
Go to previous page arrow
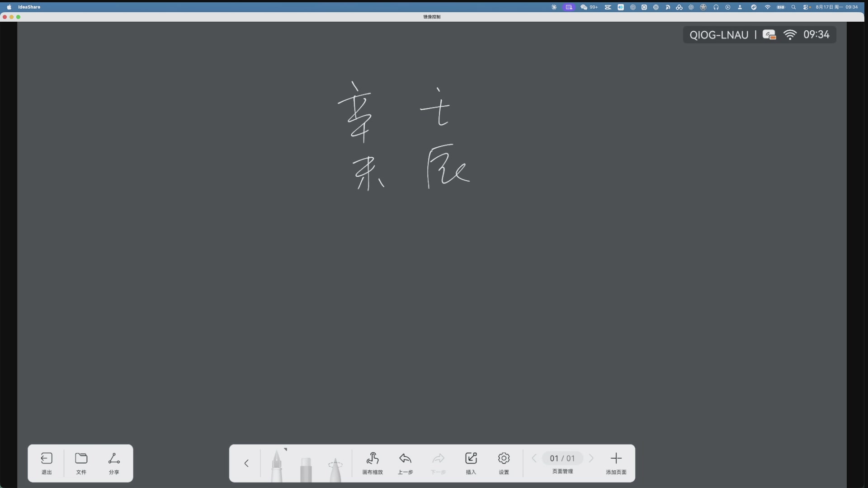coord(534,458)
